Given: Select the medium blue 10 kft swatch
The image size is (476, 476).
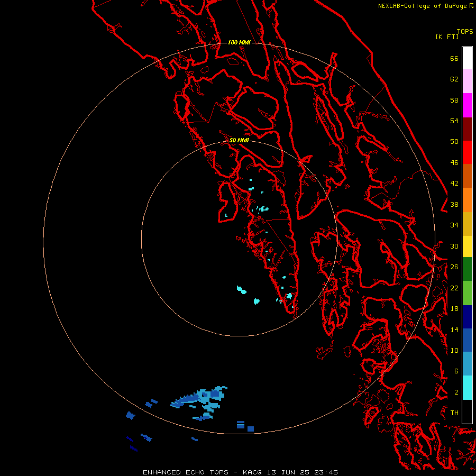Looking at the screenshot, I should [x=467, y=340].
